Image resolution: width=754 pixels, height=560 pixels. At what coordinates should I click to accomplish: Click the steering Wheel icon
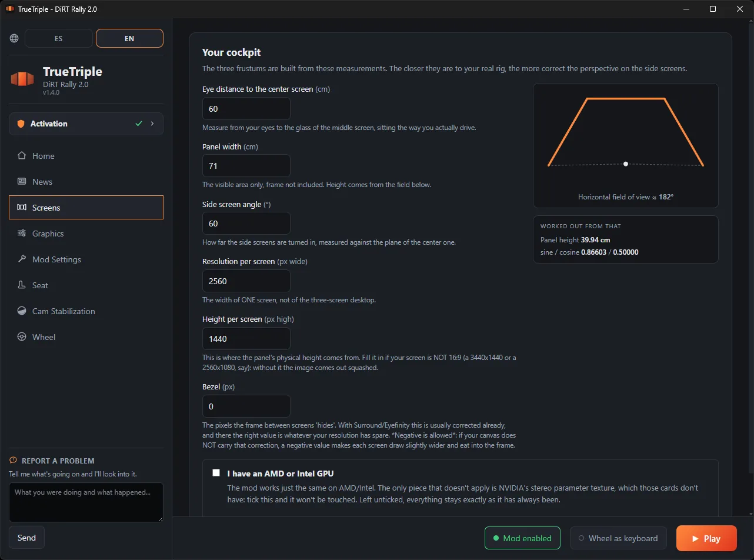[22, 337]
